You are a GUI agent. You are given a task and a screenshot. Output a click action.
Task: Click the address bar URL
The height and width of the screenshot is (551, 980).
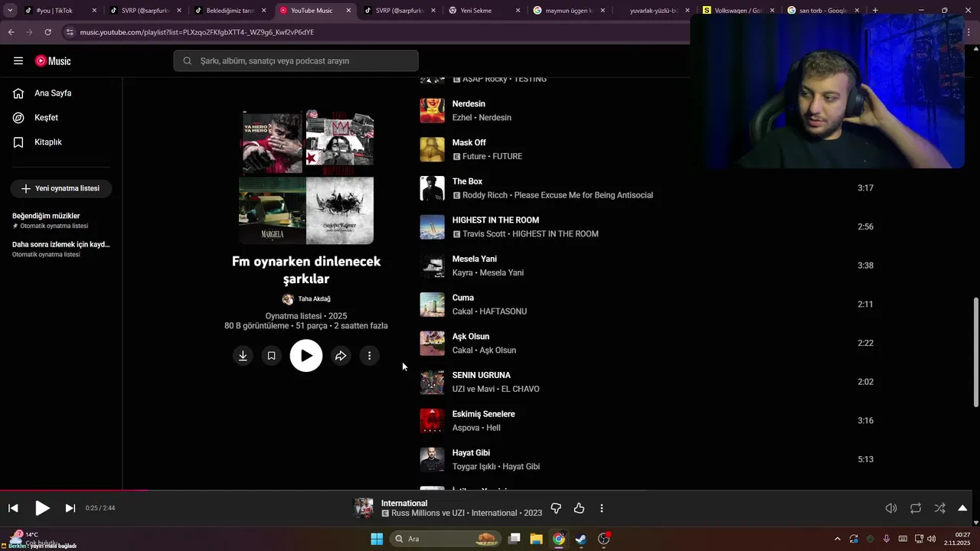[197, 33]
